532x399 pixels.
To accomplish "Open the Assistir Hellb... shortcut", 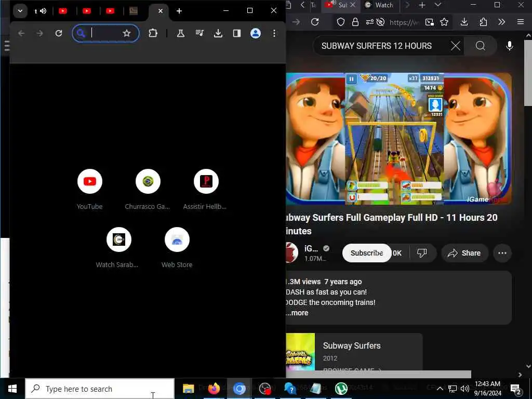I will tap(206, 189).
